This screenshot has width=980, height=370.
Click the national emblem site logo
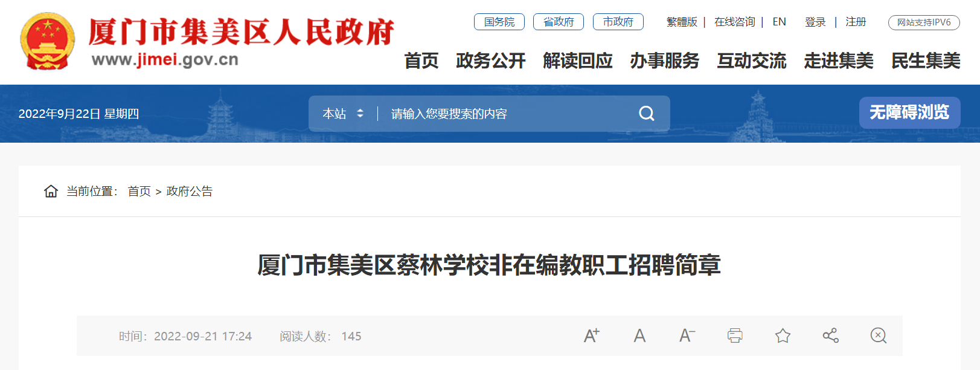(48, 41)
